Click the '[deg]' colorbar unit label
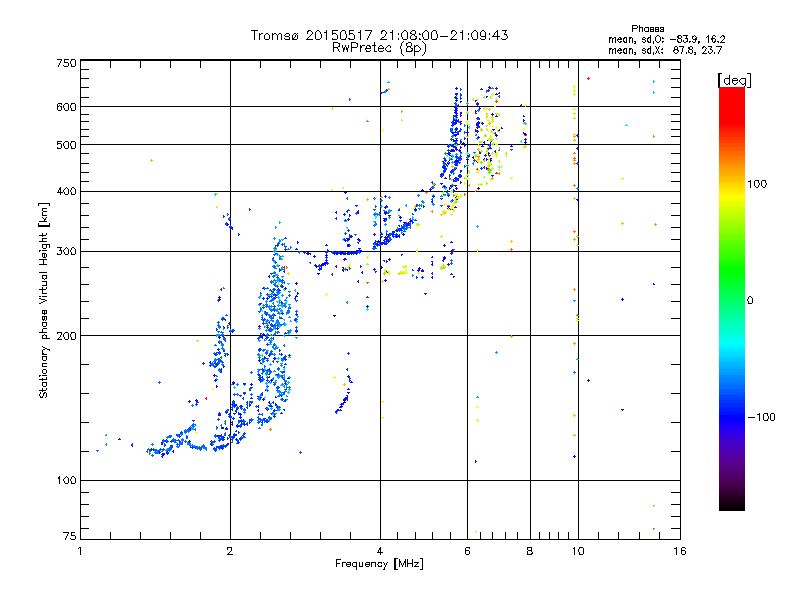 734,80
